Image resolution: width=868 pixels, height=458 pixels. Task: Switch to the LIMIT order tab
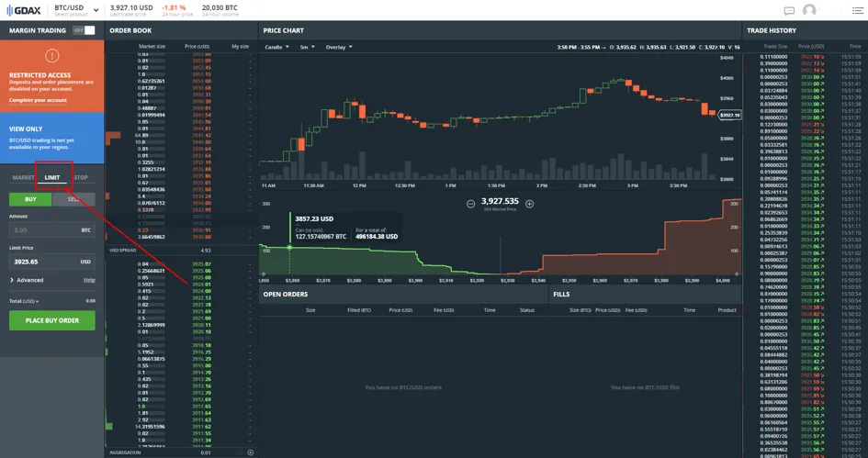click(x=52, y=177)
